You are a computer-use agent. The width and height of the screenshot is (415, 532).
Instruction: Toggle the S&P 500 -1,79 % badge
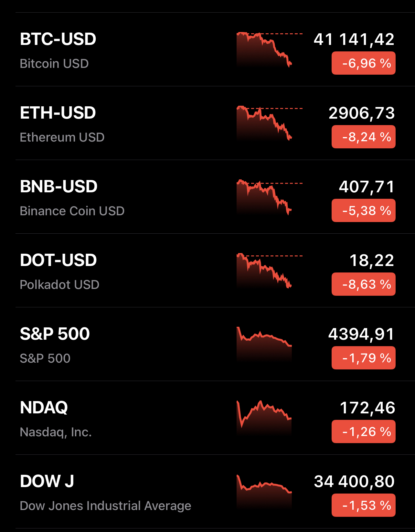(363, 358)
